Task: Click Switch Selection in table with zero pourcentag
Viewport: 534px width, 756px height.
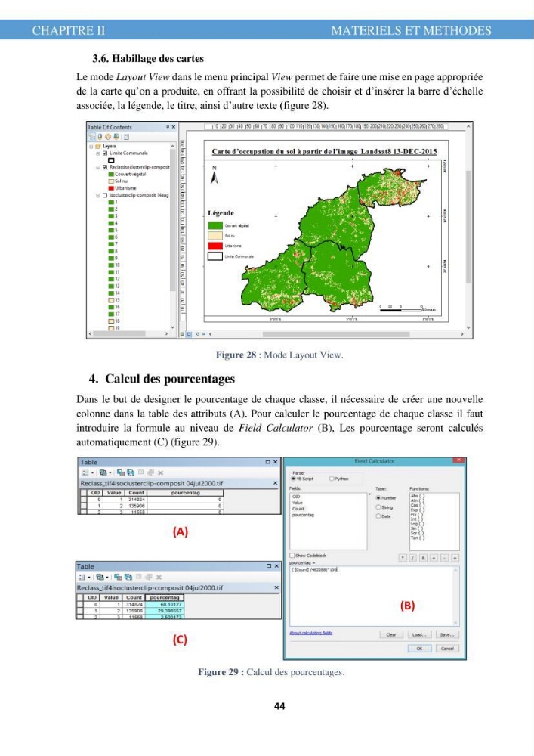Action: pos(131,473)
